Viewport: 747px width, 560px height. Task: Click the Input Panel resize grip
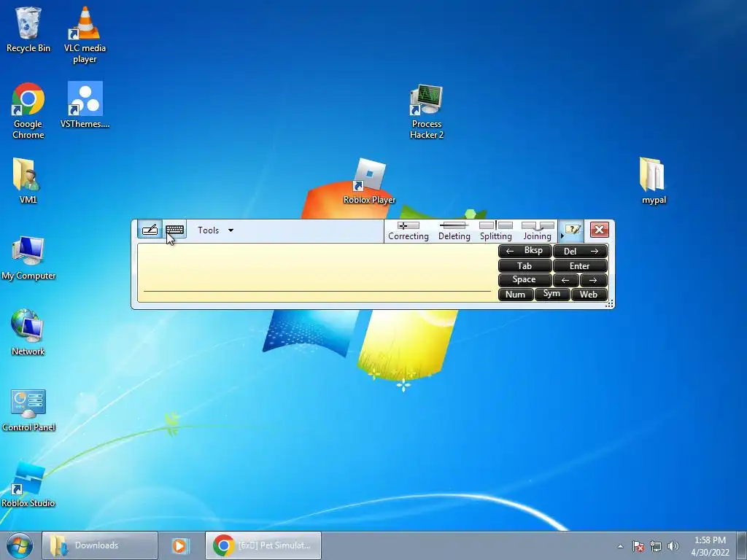coord(609,304)
